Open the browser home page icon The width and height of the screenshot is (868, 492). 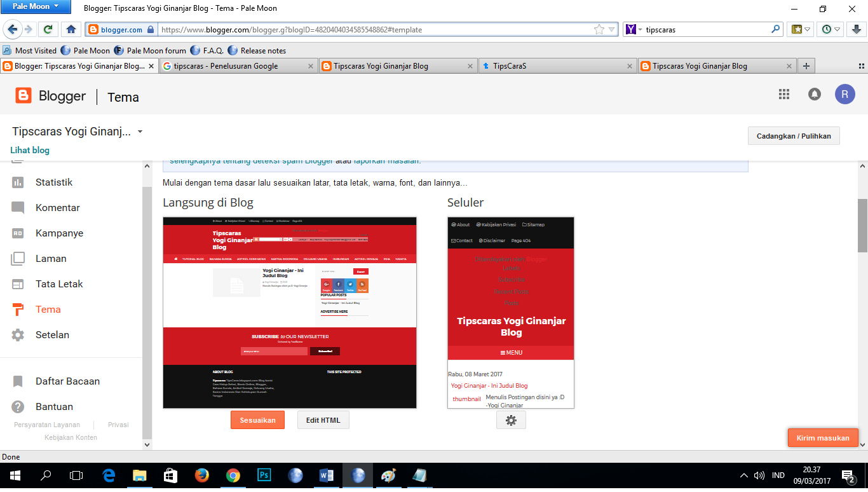pyautogui.click(x=71, y=29)
